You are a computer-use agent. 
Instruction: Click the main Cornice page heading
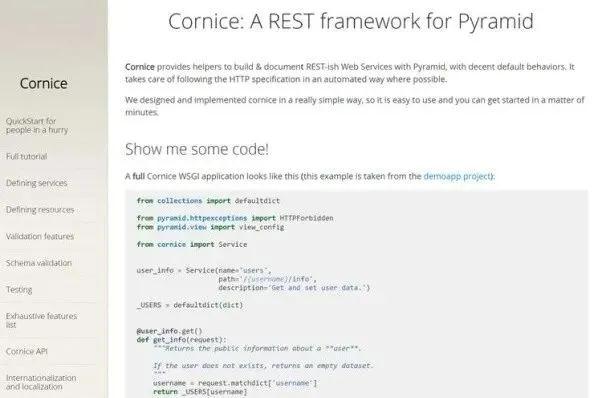pos(351,21)
